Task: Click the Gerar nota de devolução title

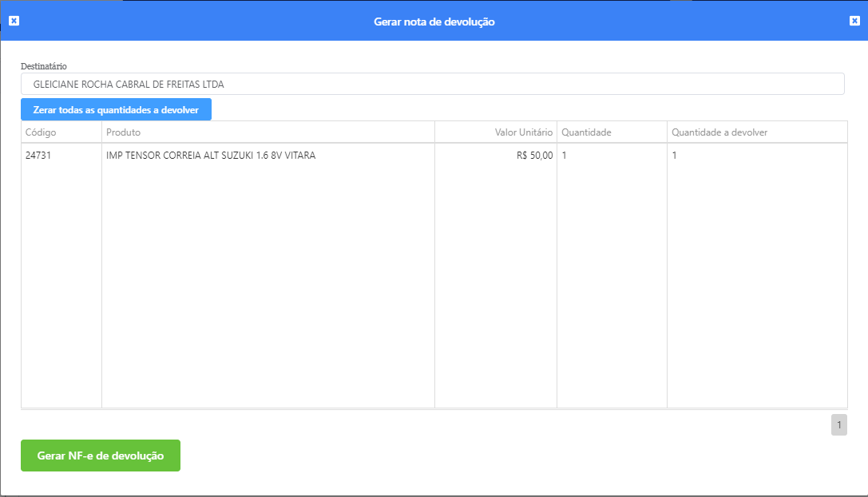Action: 434,22
